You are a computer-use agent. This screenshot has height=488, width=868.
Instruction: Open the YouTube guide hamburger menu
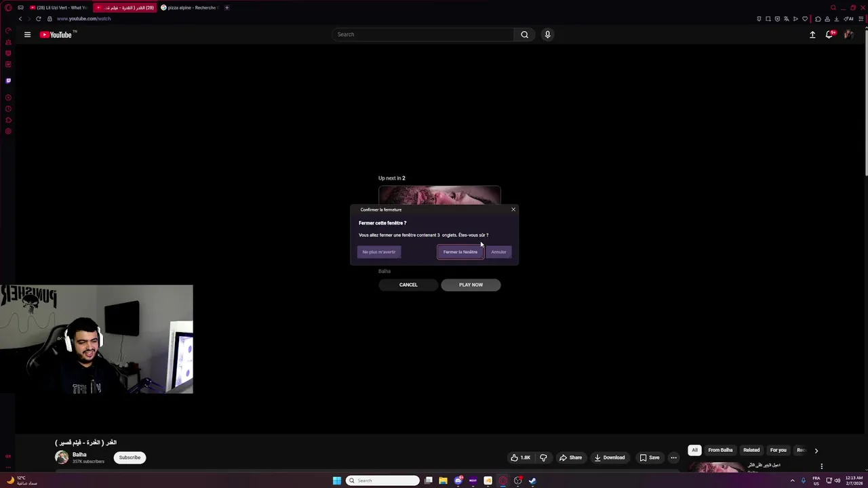(x=27, y=35)
